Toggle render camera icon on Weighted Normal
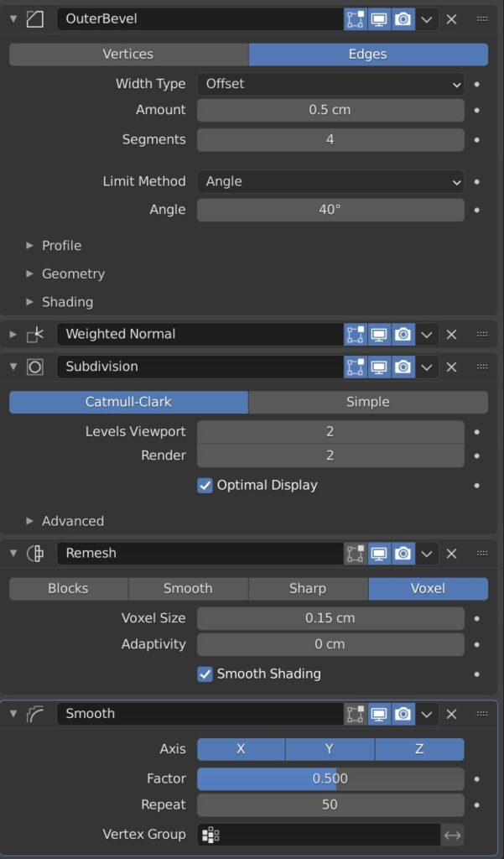This screenshot has width=504, height=859. click(403, 334)
